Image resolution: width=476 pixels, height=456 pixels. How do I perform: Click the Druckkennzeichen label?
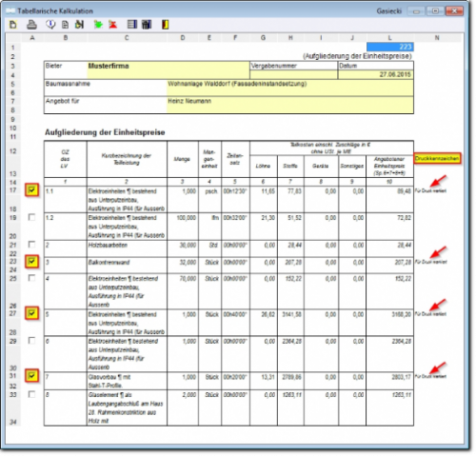click(x=437, y=158)
